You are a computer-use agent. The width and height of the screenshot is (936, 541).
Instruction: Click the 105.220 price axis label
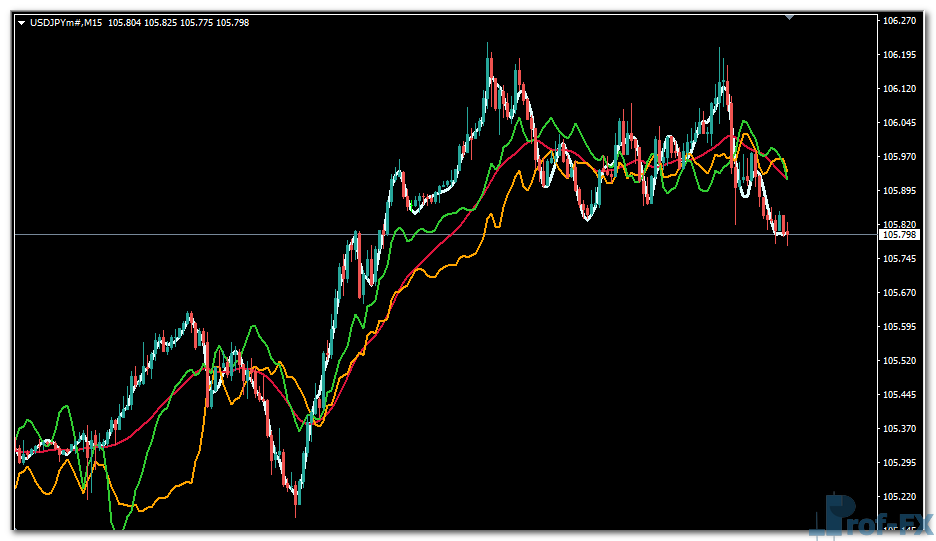[899, 497]
